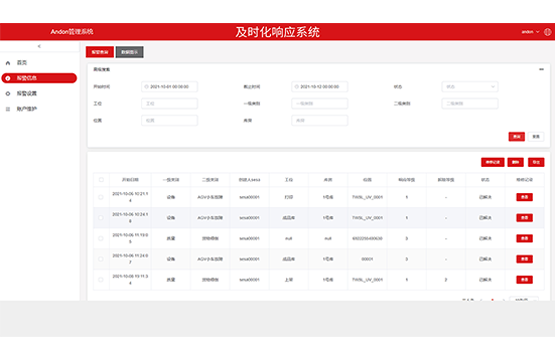Click the globe icon in the top-right header
Screen dimensions: 555x360
click(548, 32)
